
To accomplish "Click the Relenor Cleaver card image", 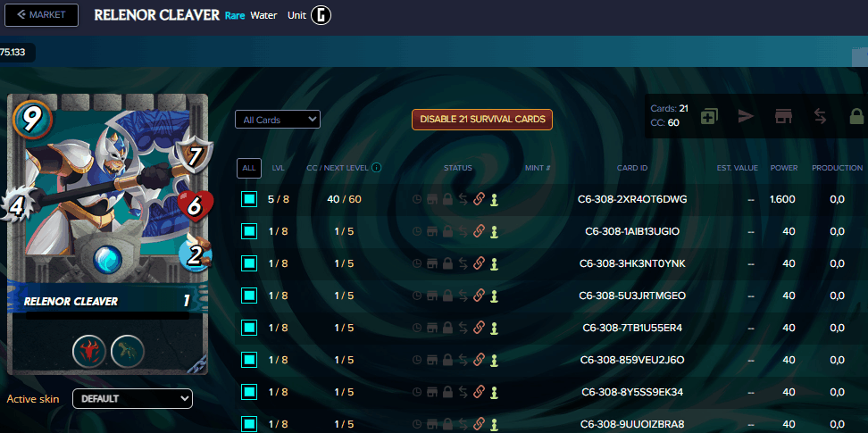I will (x=107, y=234).
